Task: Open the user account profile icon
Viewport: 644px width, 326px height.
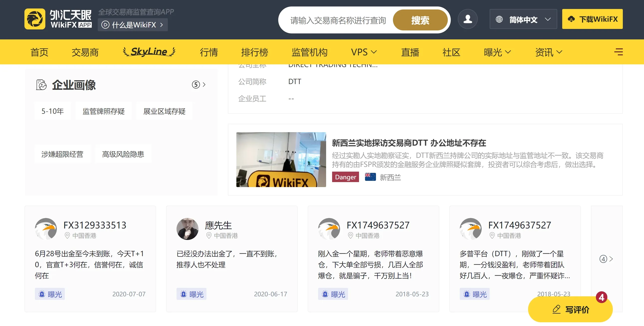Action: point(467,19)
